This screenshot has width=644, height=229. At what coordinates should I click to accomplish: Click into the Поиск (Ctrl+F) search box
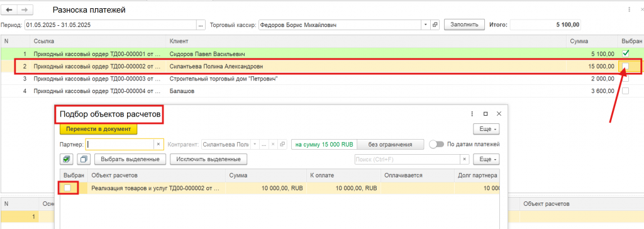point(407,159)
